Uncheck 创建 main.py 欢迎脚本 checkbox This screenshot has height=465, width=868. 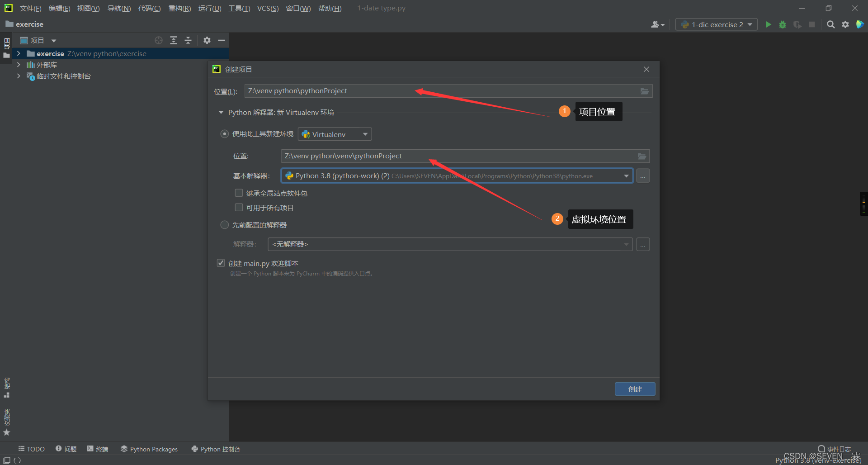click(x=221, y=263)
